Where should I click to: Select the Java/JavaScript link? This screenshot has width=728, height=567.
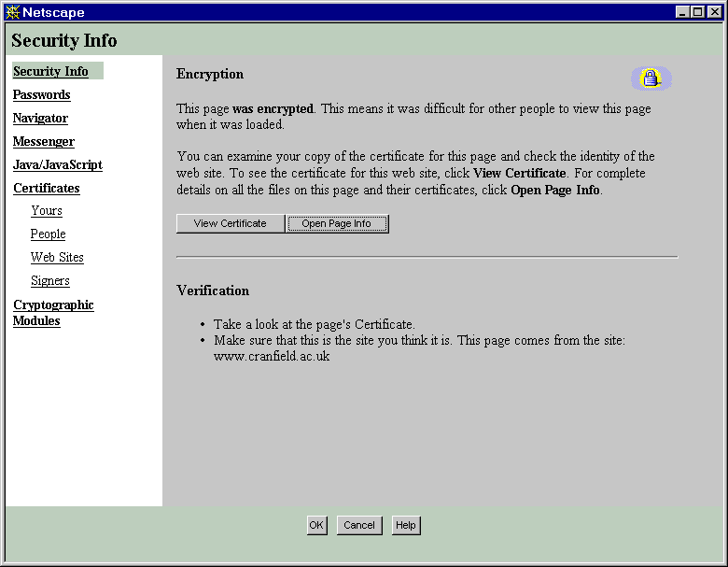(x=58, y=164)
